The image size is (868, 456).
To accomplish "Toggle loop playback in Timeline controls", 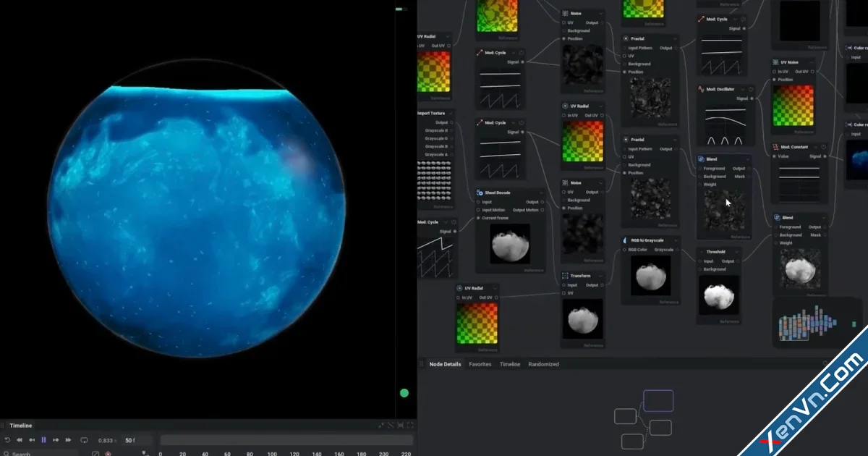I will coord(84,440).
